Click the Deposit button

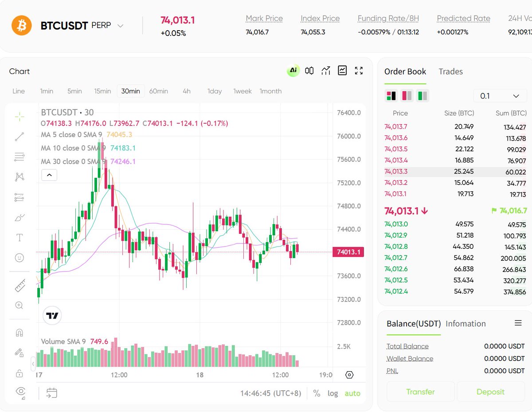[490, 392]
